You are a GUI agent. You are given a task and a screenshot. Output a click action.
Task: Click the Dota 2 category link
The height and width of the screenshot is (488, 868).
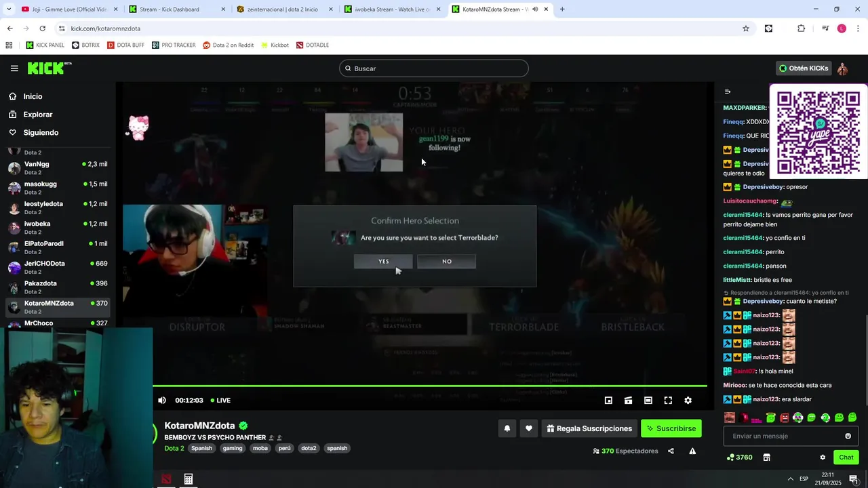coord(174,448)
